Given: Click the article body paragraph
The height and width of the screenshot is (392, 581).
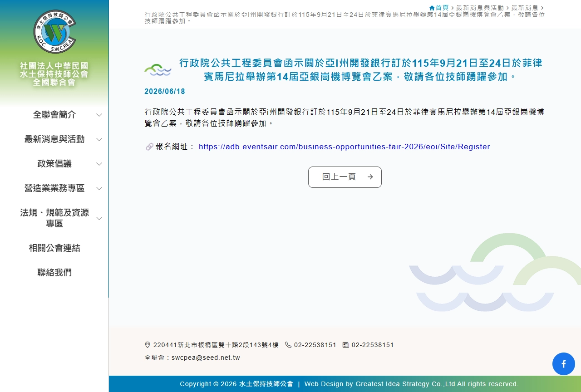Looking at the screenshot, I should [345, 118].
